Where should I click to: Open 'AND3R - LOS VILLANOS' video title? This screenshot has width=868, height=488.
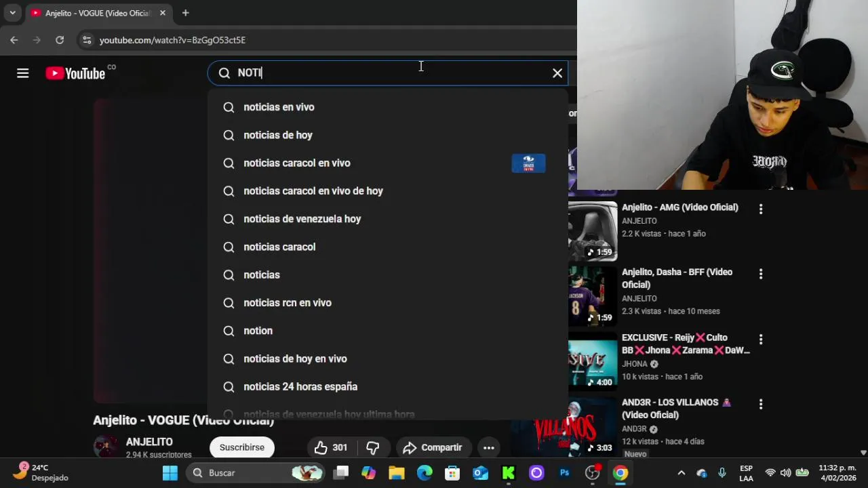point(676,409)
